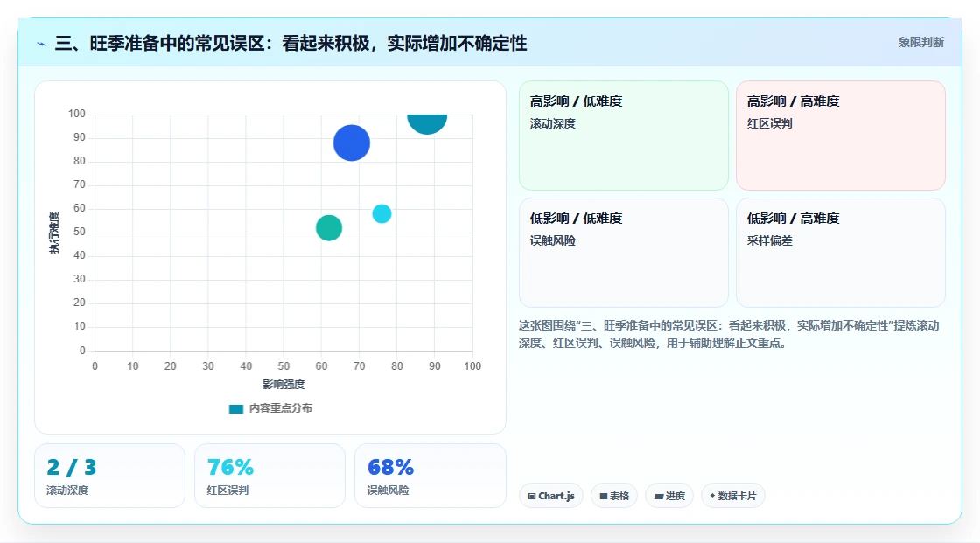Viewport: 980px width, 543px height.
Task: Click the dark blue bubble near 90
Action: click(351, 143)
